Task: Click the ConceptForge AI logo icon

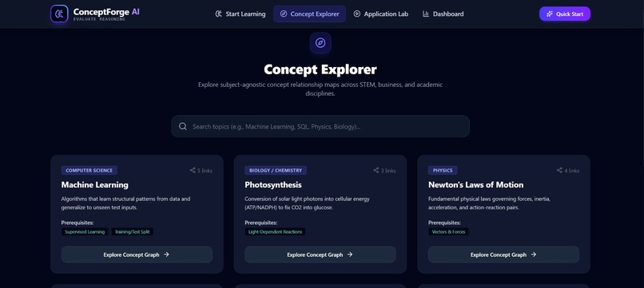Action: tap(59, 14)
